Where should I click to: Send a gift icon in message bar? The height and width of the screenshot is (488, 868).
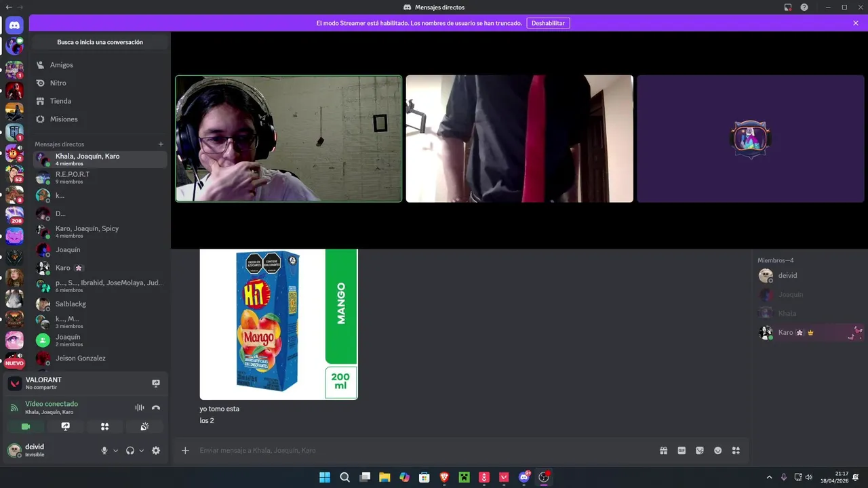coord(663,450)
